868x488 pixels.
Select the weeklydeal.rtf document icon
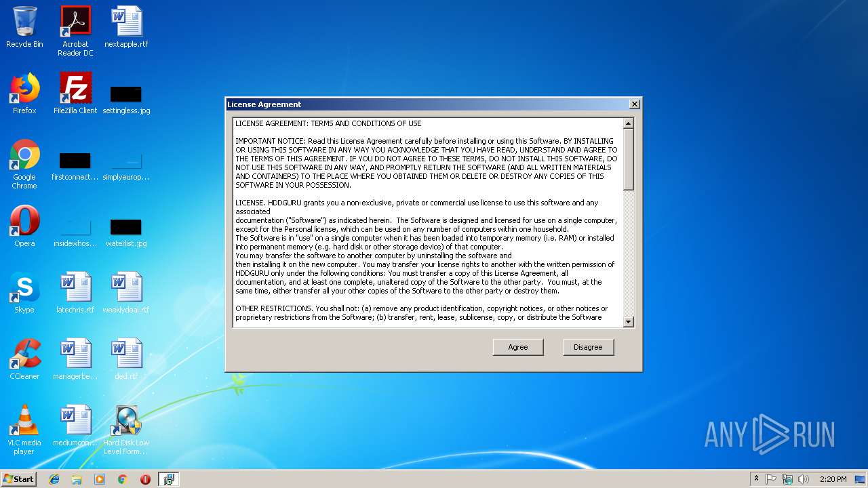126,293
